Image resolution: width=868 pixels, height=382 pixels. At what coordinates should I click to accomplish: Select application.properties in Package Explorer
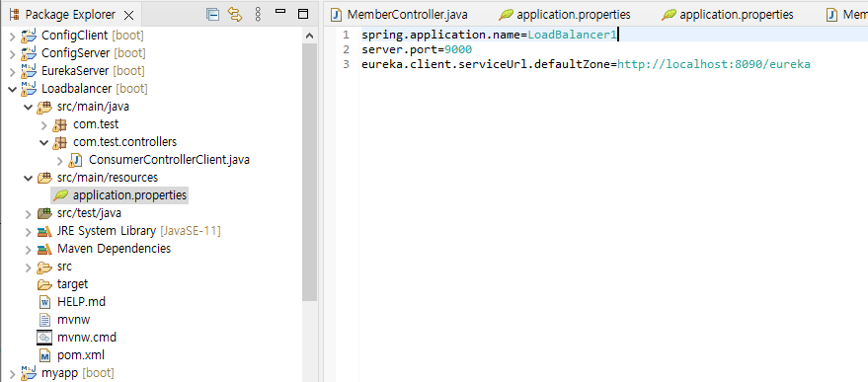coord(129,195)
